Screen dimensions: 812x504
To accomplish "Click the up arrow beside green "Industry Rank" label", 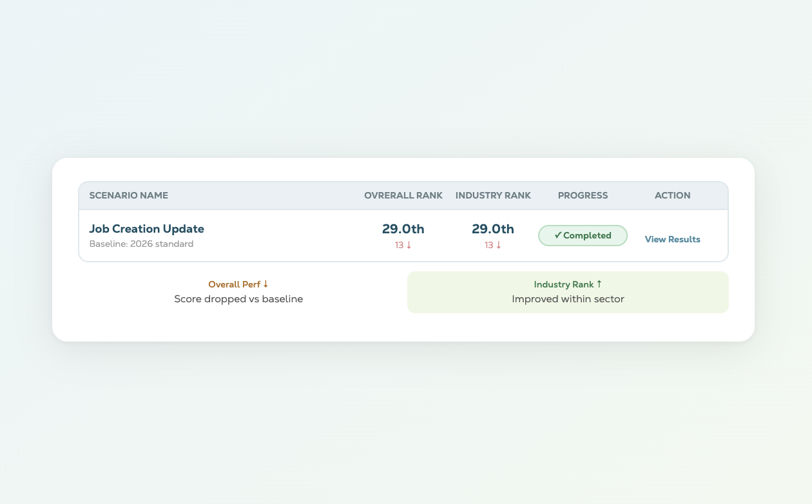I will click(599, 284).
